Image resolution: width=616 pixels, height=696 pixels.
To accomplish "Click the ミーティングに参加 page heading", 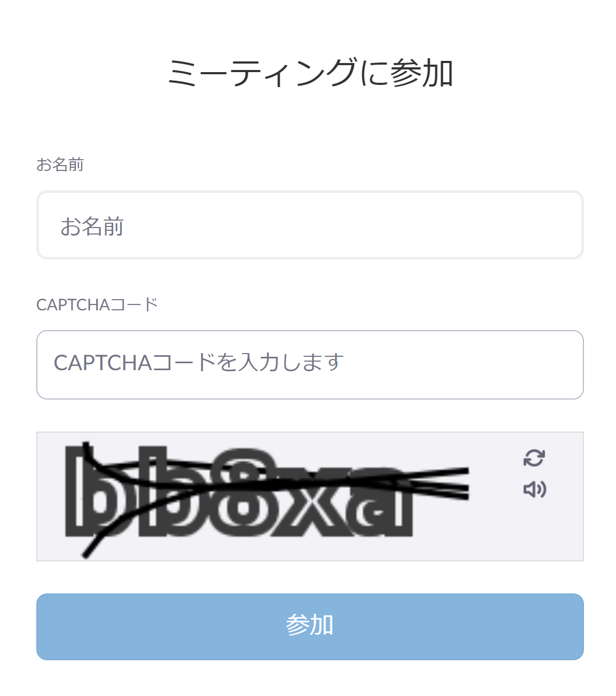I will (x=310, y=73).
